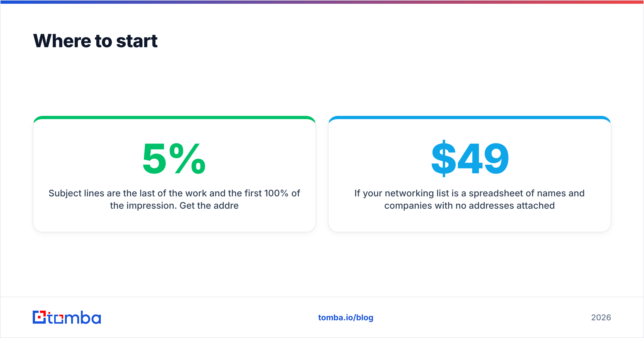
Task: Click the blue-to-red gradient bar at top
Action: coord(322,2)
